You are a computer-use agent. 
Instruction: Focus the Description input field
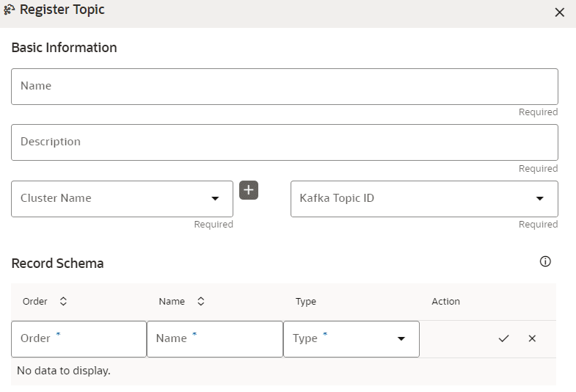(284, 142)
